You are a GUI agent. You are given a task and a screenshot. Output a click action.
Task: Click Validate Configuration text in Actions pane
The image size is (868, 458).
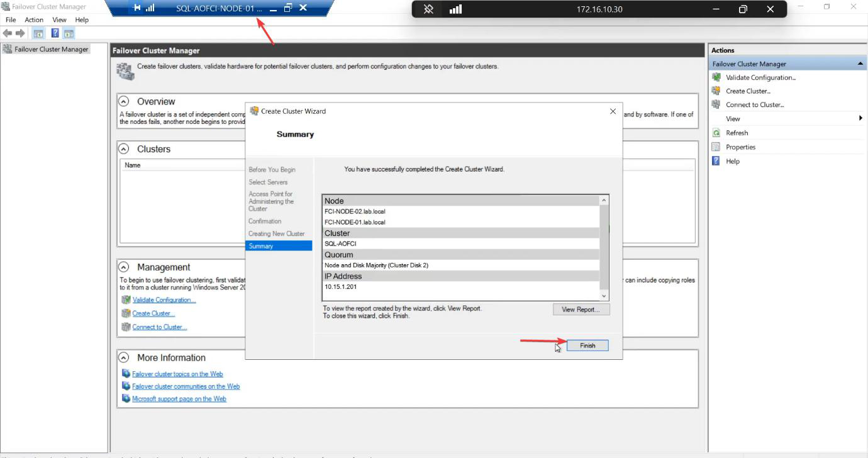pyautogui.click(x=761, y=77)
